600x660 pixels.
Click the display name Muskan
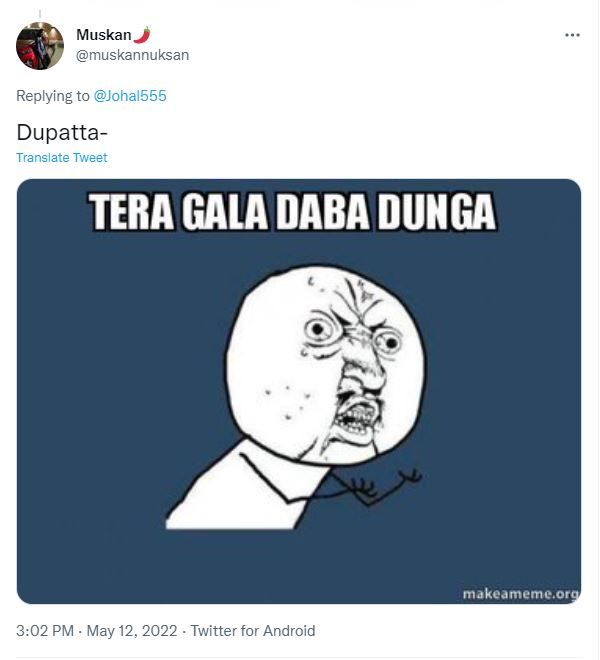(104, 35)
